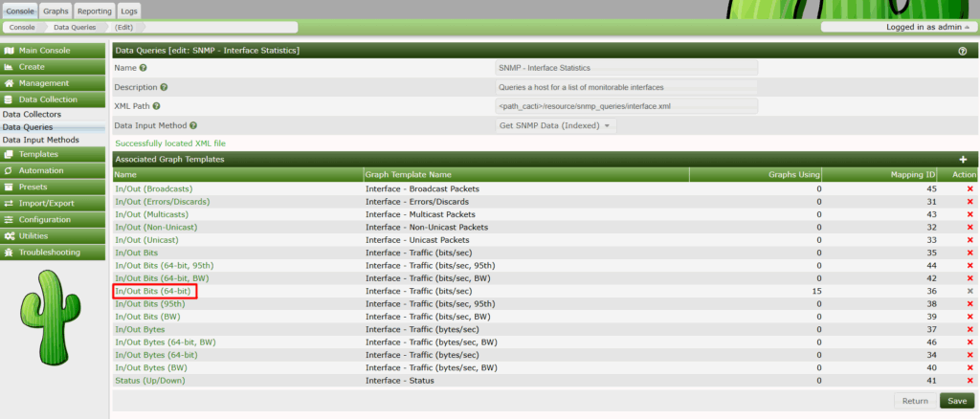Expand the Automation sidebar section
The width and height of the screenshot is (980, 419).
click(54, 170)
